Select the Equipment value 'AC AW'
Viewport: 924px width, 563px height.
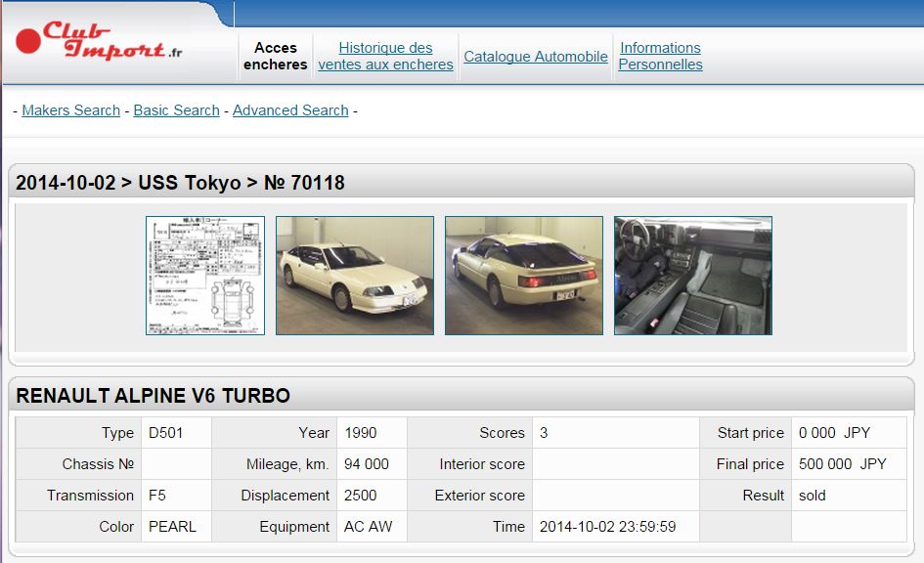(x=369, y=527)
